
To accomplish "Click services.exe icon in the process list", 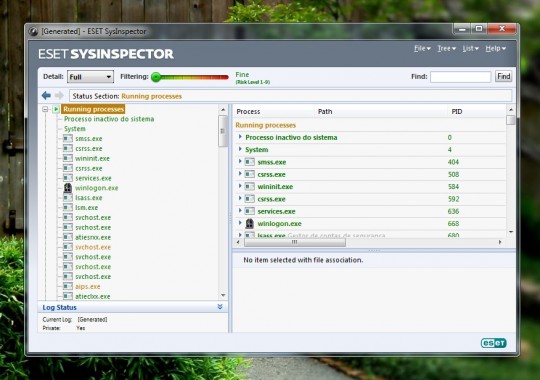I will [250, 211].
